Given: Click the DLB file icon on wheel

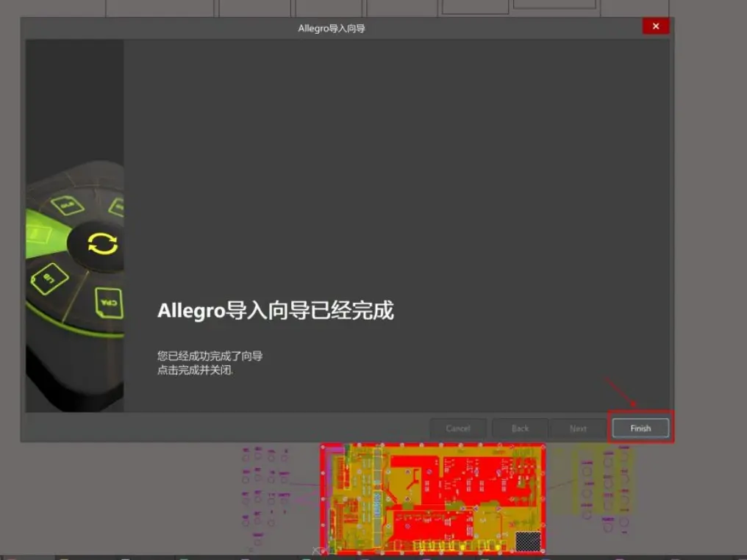Looking at the screenshot, I should 67,205.
